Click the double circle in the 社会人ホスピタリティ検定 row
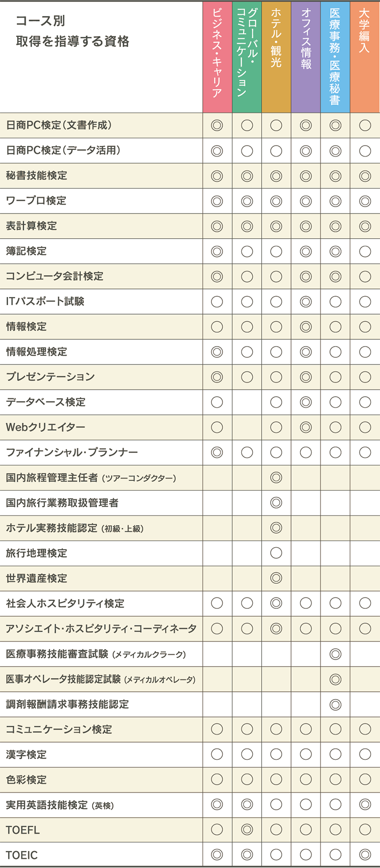 click(276, 603)
